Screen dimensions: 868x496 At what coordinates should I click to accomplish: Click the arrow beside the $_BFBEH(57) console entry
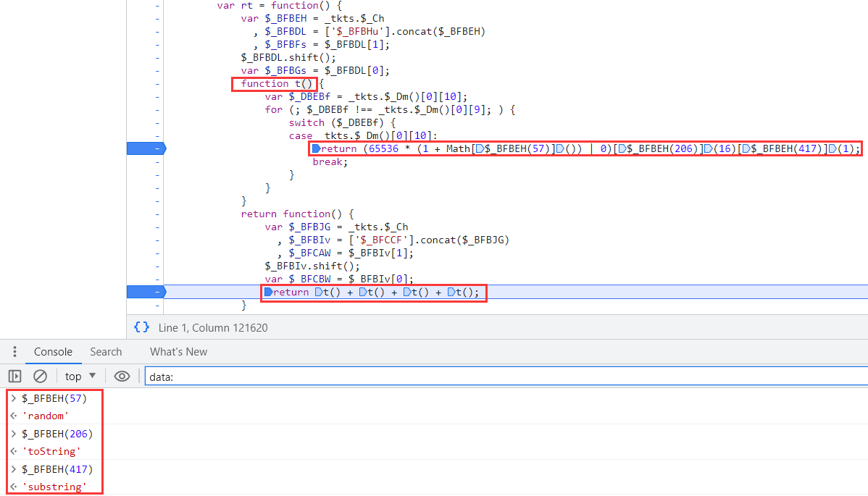point(13,398)
